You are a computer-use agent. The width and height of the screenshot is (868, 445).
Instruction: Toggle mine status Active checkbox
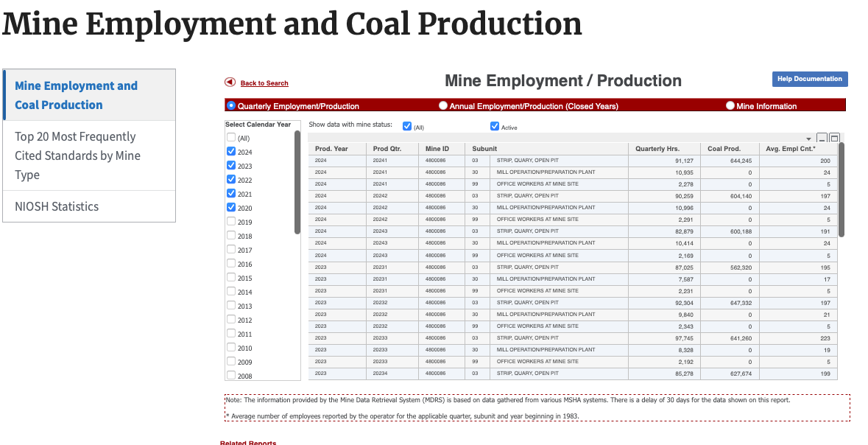tap(494, 126)
